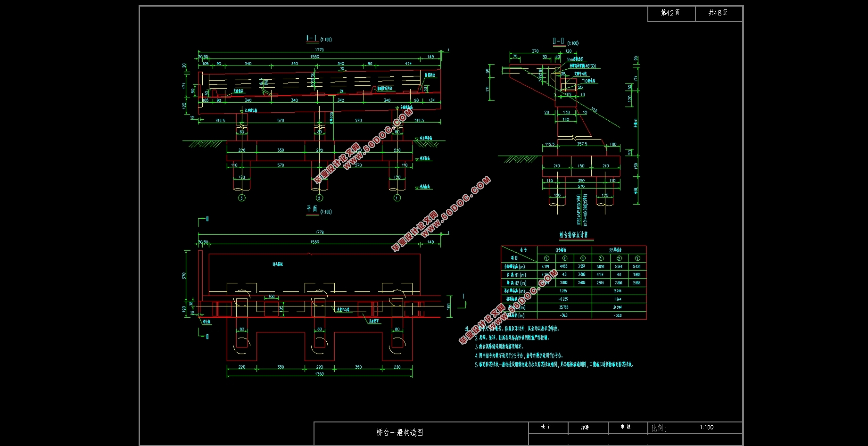The image size is (868, 446).
Task: Click table cell value 4.179
Action: pyautogui.click(x=546, y=266)
